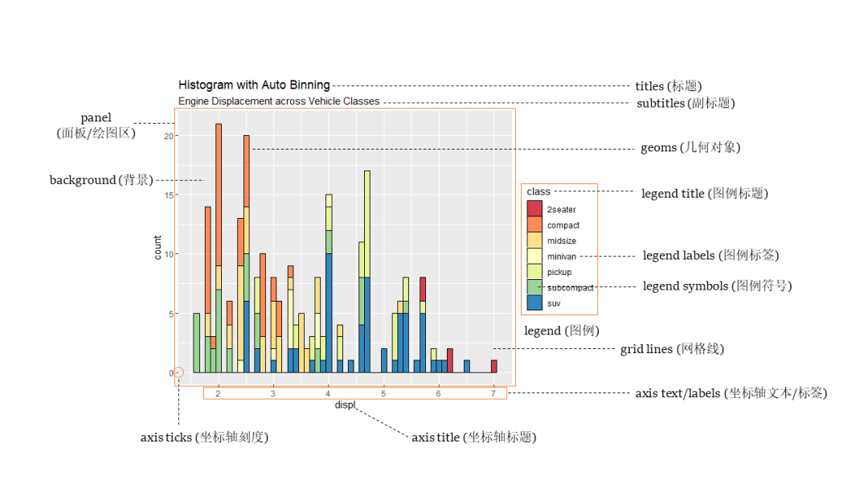Select the red 2seater legend symbol
The width and height of the screenshot is (868, 489).
[x=534, y=208]
